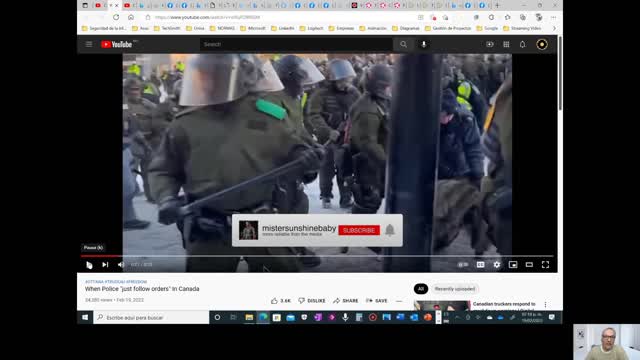Open the Microsoft bookmarks folder

click(x=253, y=28)
